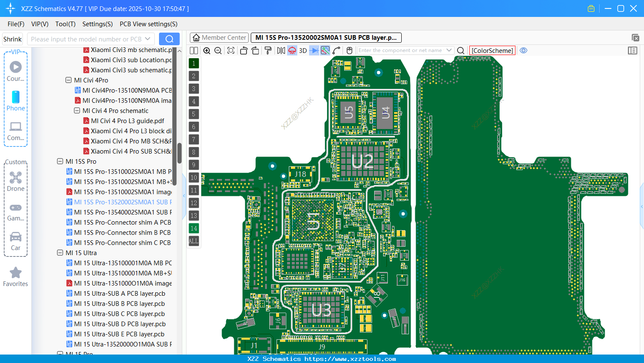Collapse the MI 15S Pro tree node
Viewport: 644px width, 363px height.
coord(60,161)
